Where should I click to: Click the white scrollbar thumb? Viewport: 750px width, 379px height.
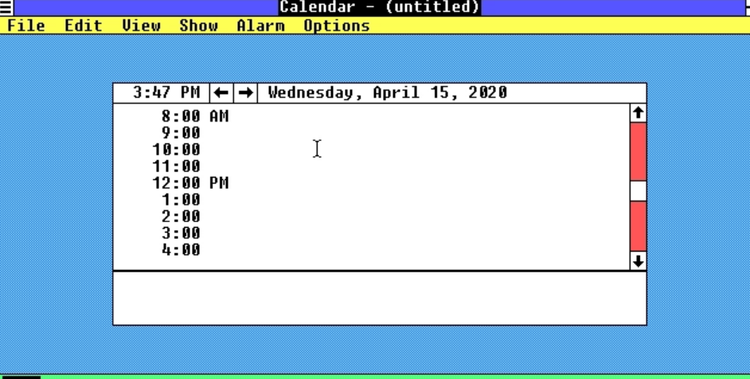[x=638, y=191]
